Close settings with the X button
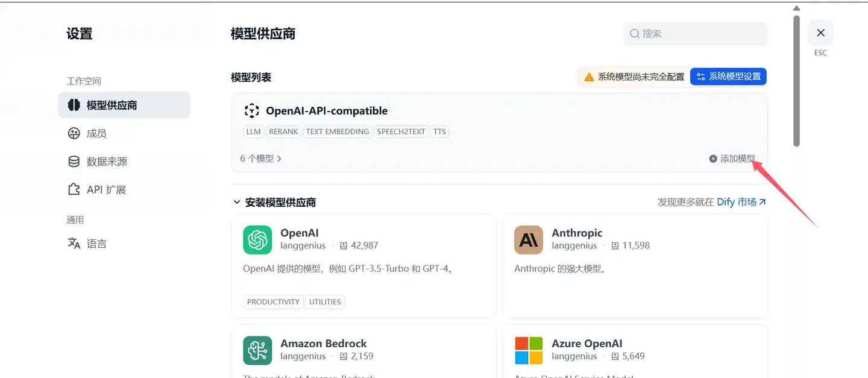Image resolution: width=868 pixels, height=378 pixels. click(820, 33)
